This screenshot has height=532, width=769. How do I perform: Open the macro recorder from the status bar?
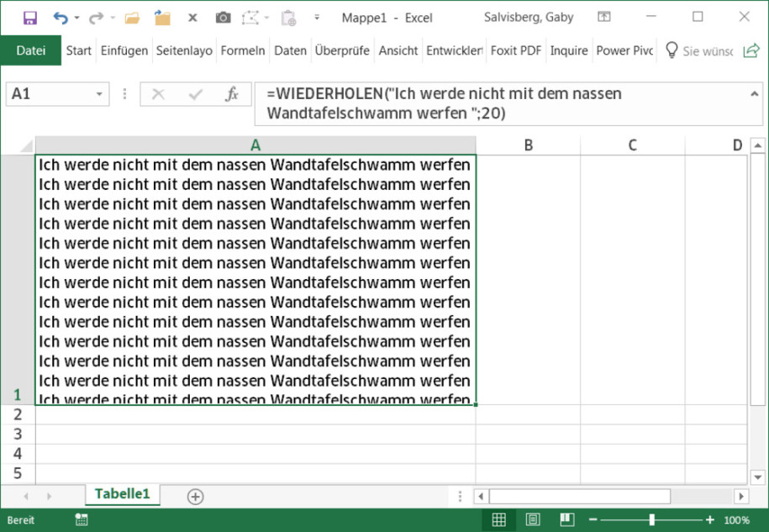[x=81, y=520]
